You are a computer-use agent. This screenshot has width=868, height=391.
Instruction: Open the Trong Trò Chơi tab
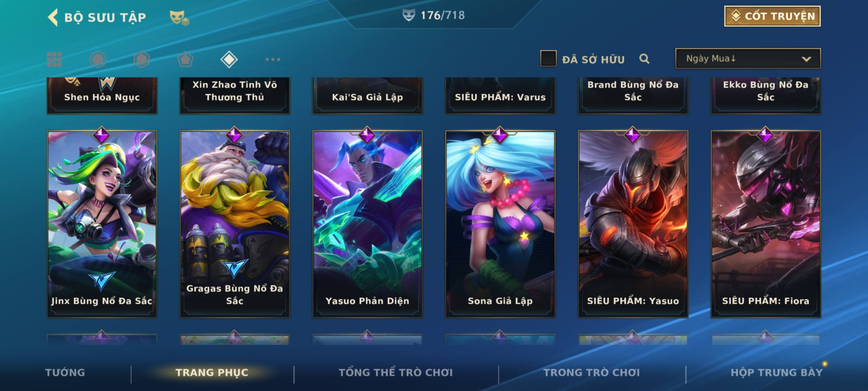(x=592, y=373)
